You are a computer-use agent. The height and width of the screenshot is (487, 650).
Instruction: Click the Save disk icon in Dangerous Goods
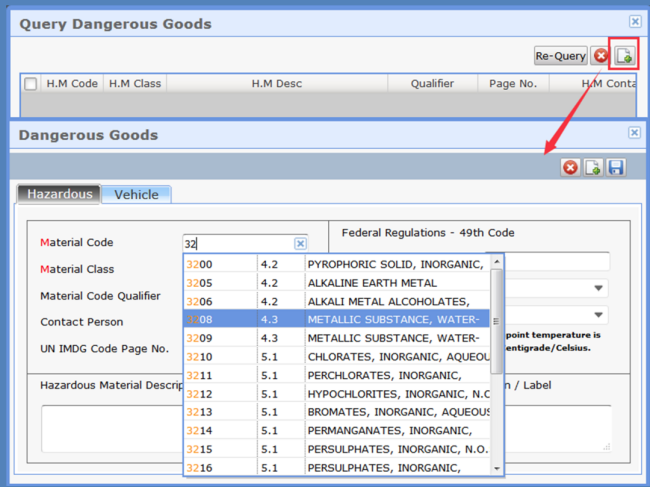[x=617, y=168]
